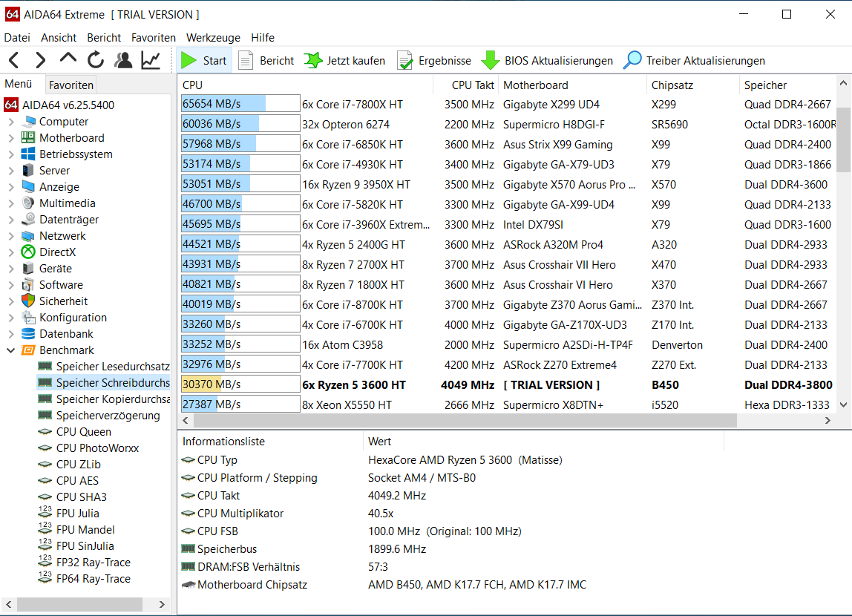The height and width of the screenshot is (616, 852).
Task: Go up one level with the Up arrow
Action: coord(68,59)
